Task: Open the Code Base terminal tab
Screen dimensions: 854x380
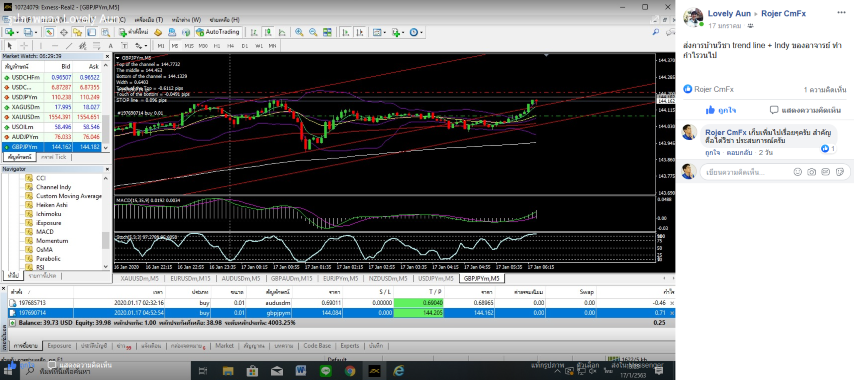Action: 317,346
